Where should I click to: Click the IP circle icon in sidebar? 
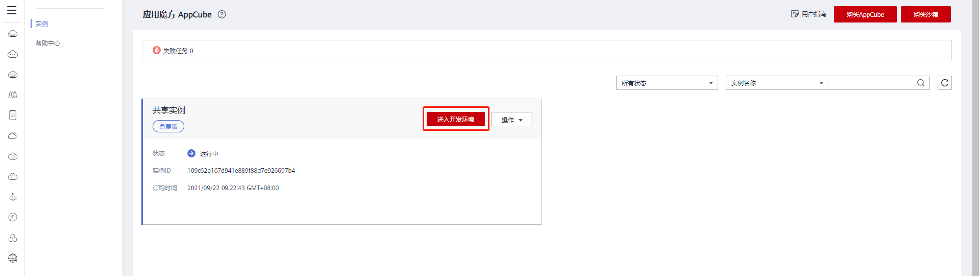pyautogui.click(x=13, y=217)
